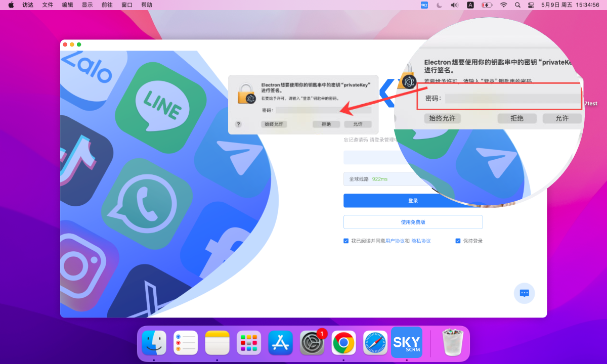
Task: Focus the 密码 field in the unmagnified keychain dialog
Action: click(x=323, y=110)
